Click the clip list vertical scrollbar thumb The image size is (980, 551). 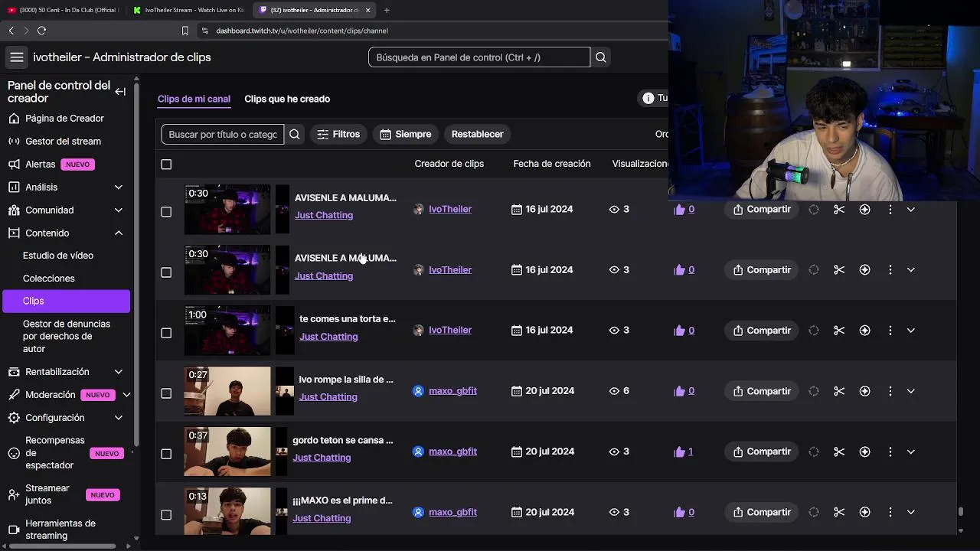coord(960,512)
